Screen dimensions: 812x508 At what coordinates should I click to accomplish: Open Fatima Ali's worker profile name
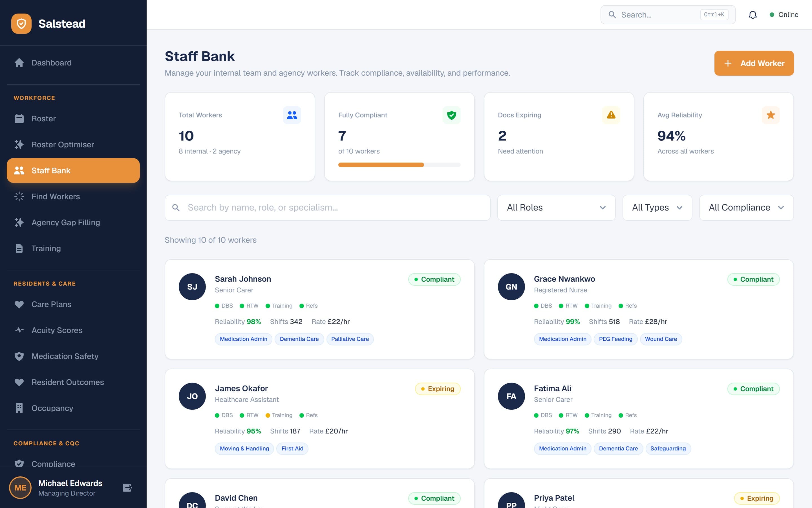point(552,388)
